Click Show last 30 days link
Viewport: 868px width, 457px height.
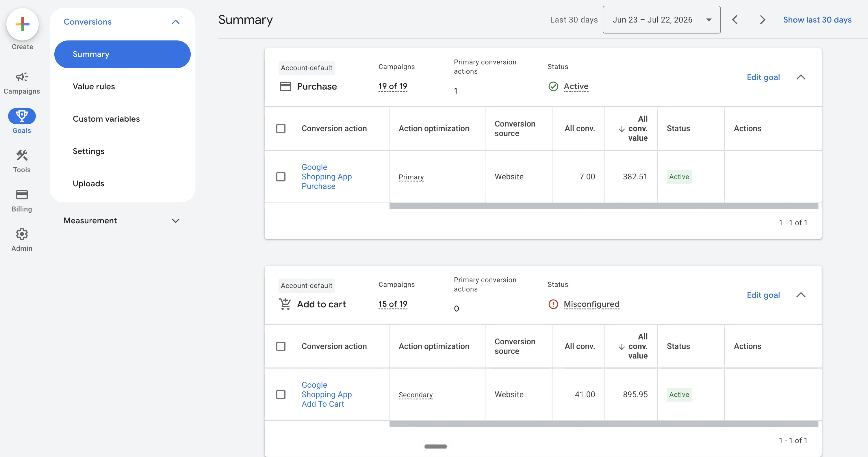click(x=817, y=20)
